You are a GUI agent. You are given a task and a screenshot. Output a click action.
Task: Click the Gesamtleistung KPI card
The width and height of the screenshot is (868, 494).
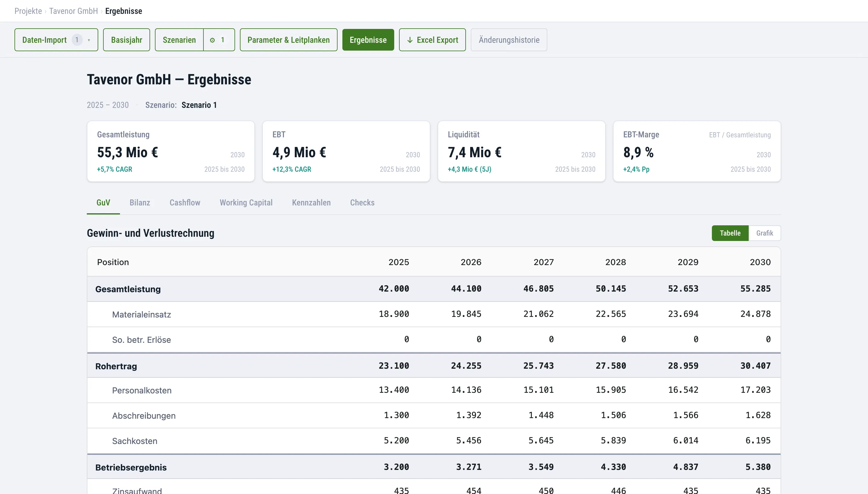pyautogui.click(x=171, y=151)
